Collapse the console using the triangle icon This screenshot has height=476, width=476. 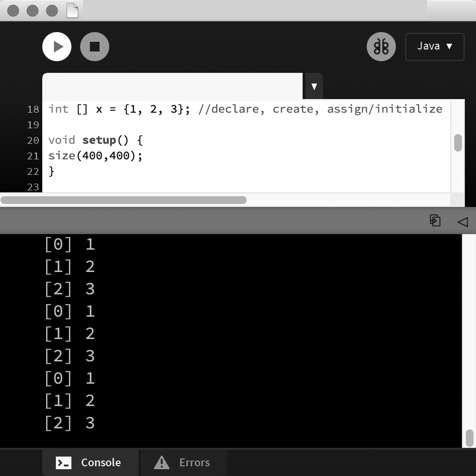[x=462, y=222]
